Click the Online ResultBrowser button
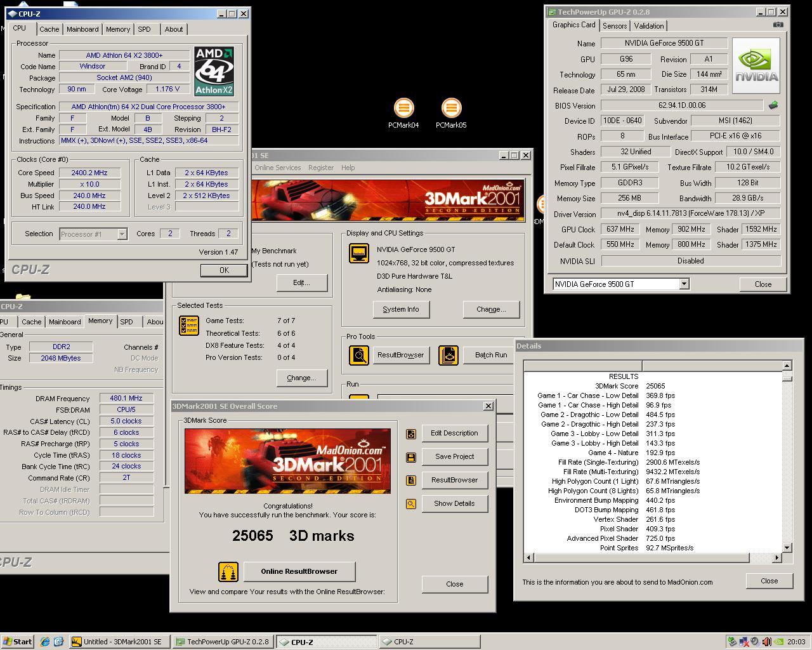This screenshot has width=812, height=650. tap(299, 571)
